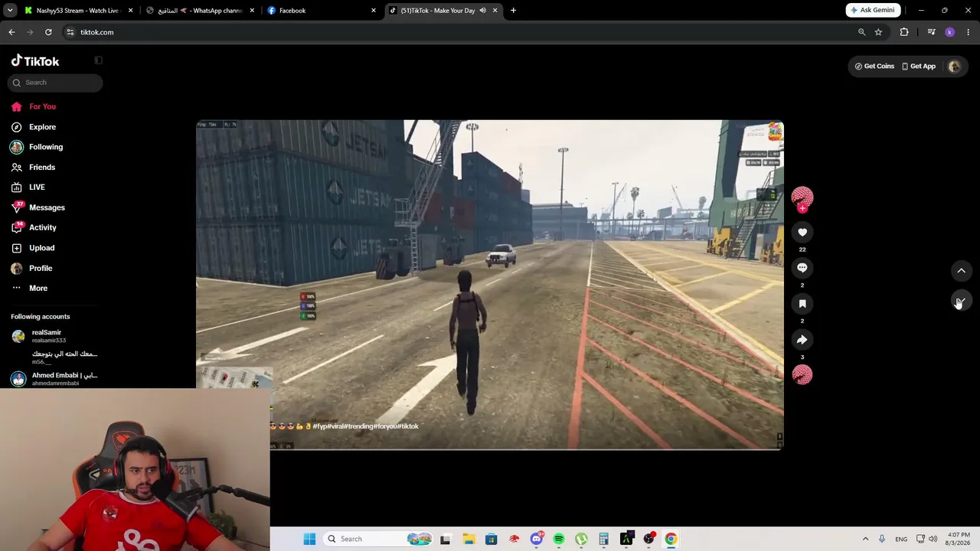Close the Facebook tab

click(374, 11)
